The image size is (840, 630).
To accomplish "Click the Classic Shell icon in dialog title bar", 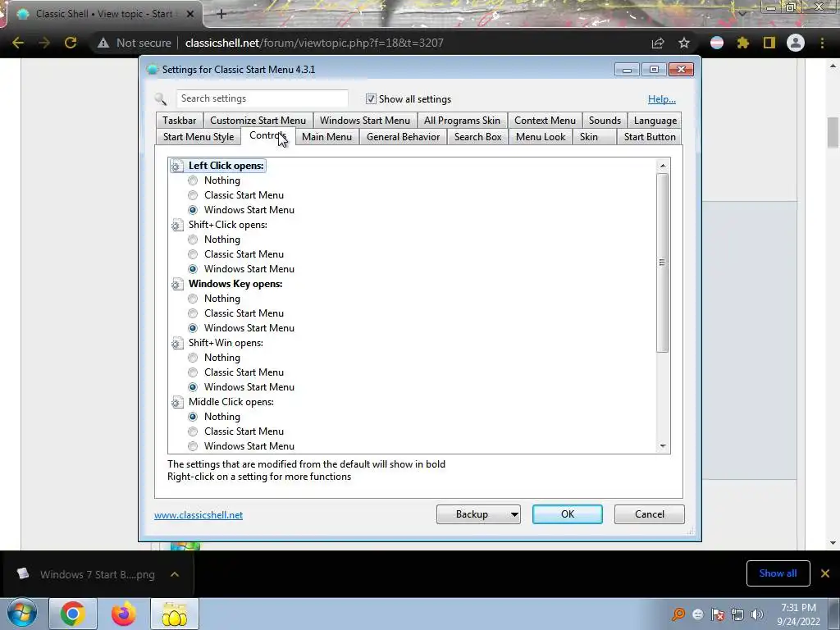I will click(x=153, y=70).
